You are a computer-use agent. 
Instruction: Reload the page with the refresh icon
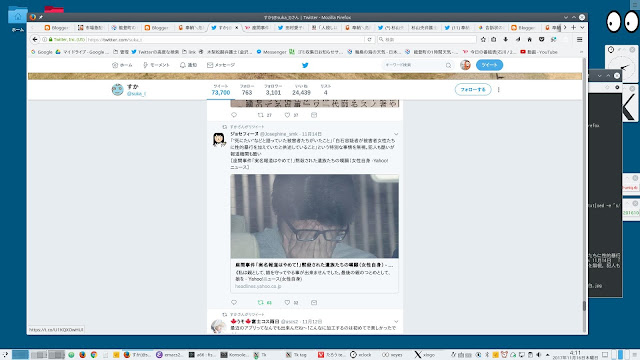click(369, 40)
